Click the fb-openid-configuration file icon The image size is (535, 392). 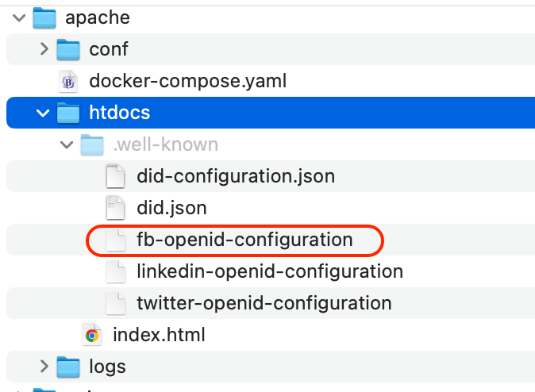click(116, 240)
